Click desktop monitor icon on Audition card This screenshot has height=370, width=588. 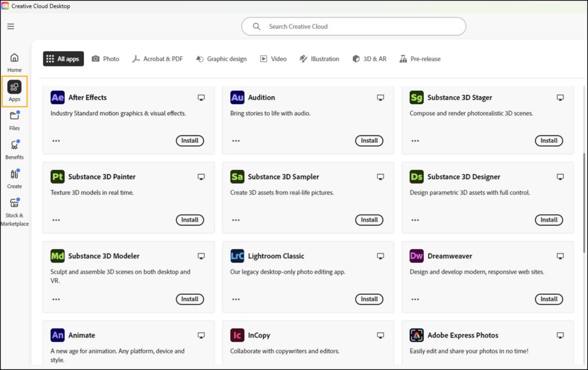pyautogui.click(x=381, y=98)
